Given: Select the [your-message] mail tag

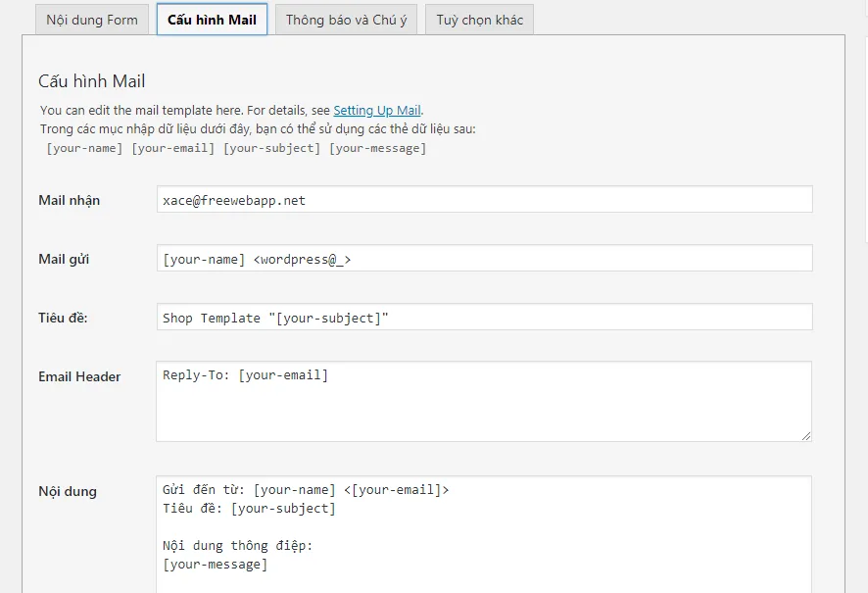Looking at the screenshot, I should pos(377,148).
